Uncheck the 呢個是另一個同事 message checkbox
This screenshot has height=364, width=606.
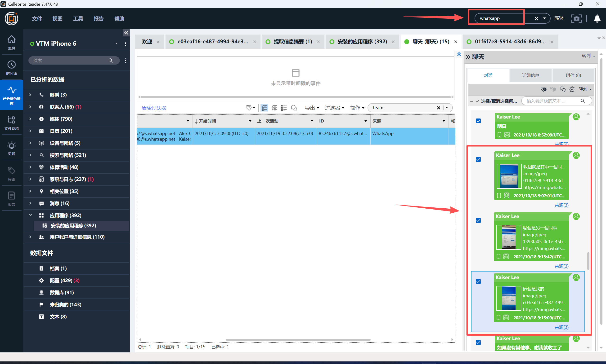click(x=478, y=220)
